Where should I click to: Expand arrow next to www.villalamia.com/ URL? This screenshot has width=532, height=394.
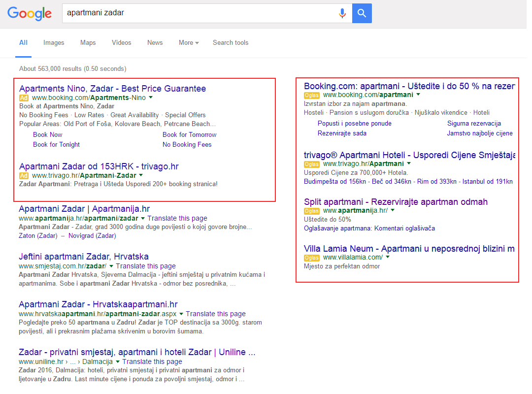388,257
